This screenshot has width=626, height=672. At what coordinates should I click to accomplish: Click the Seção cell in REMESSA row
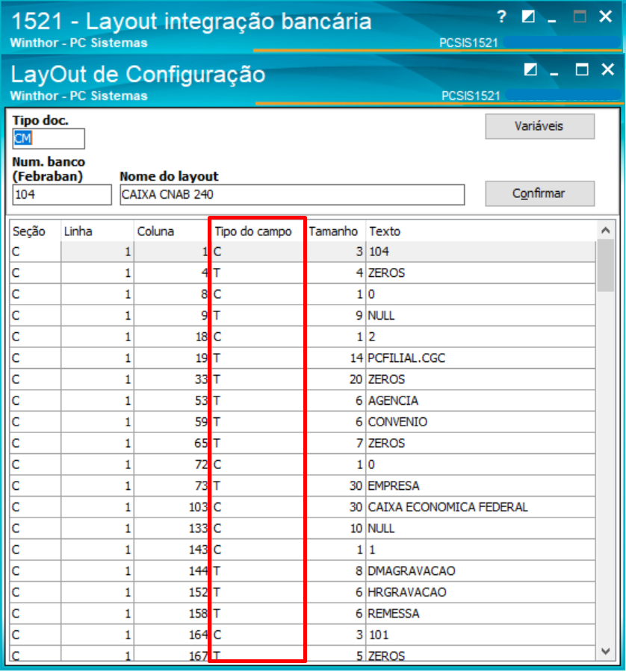[35, 614]
